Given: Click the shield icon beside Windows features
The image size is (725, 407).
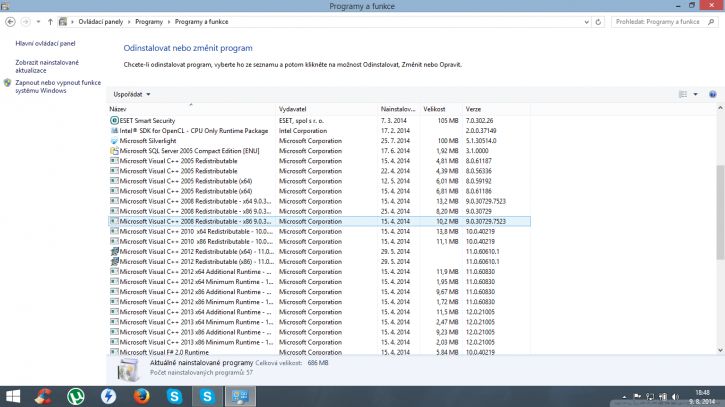Looking at the screenshot, I should (x=7, y=83).
